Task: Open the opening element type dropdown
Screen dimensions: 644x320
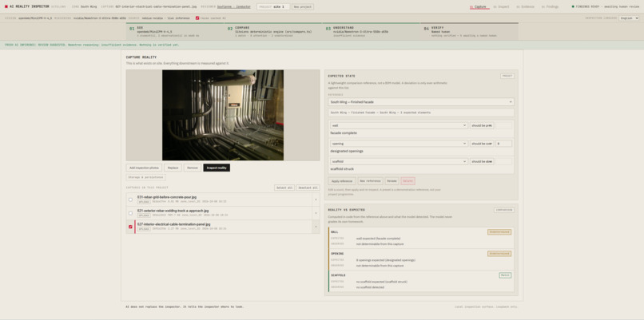Action: point(399,144)
